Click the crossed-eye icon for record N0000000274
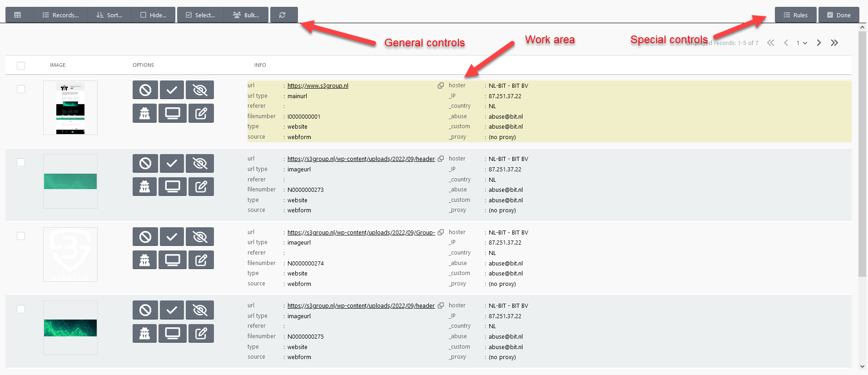868x375 pixels. pyautogui.click(x=200, y=237)
